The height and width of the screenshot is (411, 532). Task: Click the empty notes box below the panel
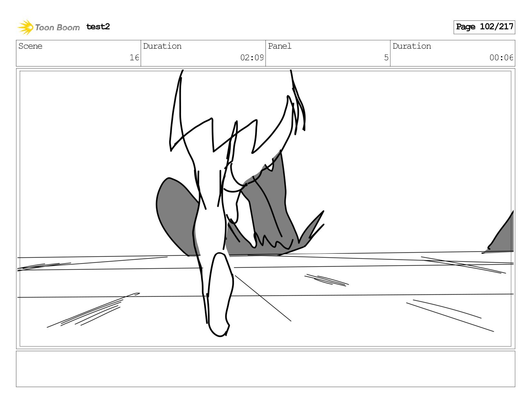(x=265, y=369)
